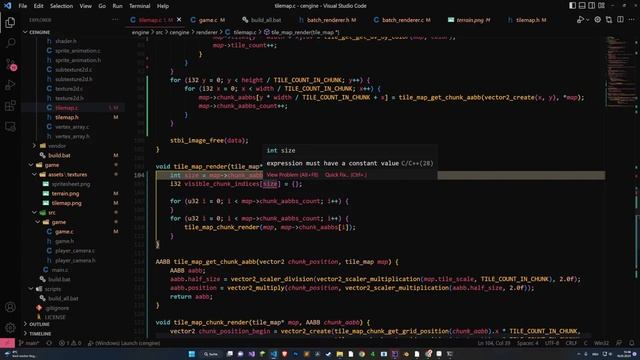The width and height of the screenshot is (640, 360).
Task: Open the Go menu
Action: (102, 6)
